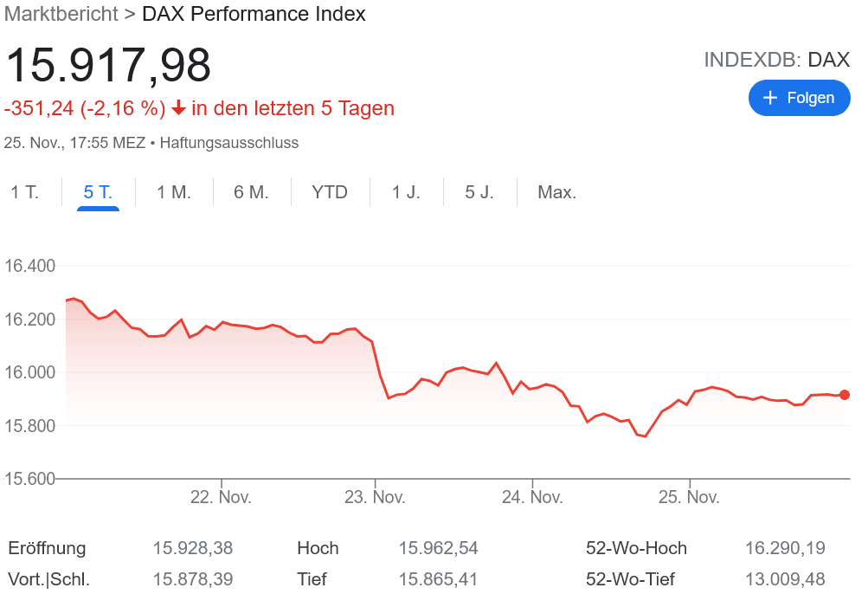868x607 pixels.
Task: Open the 1 M. chart view
Action: coord(173,192)
